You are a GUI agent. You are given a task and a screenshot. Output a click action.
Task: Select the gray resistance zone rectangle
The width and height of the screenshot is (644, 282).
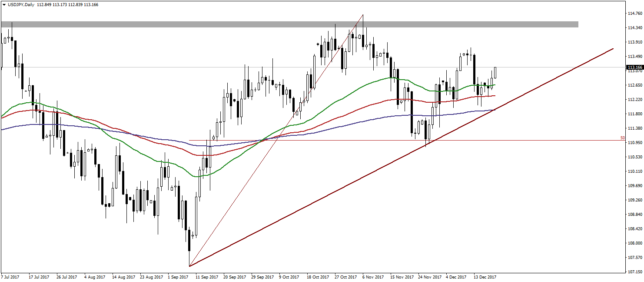[289, 24]
